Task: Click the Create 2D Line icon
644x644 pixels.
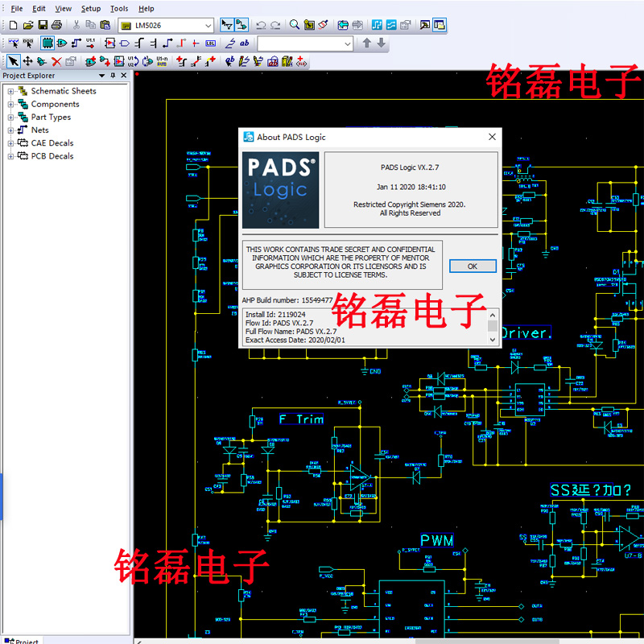Action: pos(245,62)
